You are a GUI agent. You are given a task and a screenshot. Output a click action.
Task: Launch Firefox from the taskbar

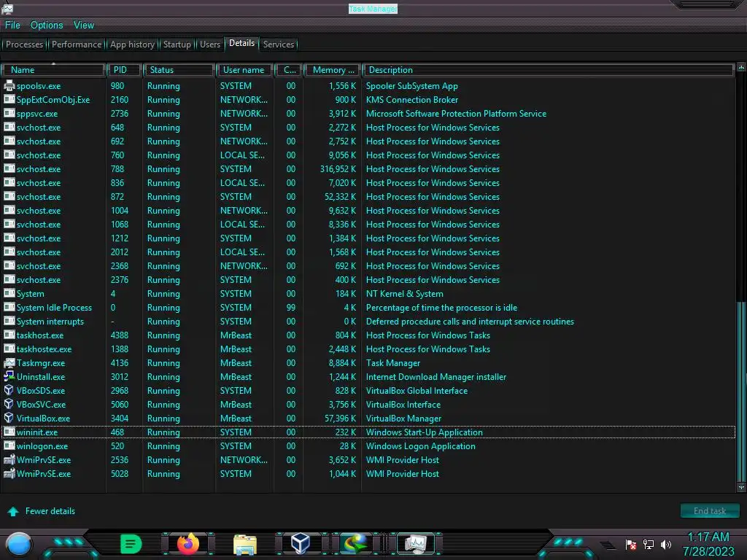[187, 544]
